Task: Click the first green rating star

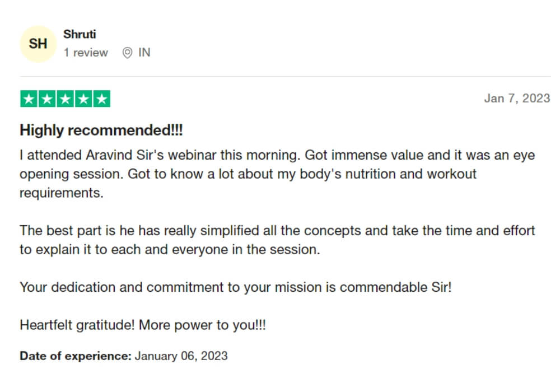Action: tap(29, 99)
